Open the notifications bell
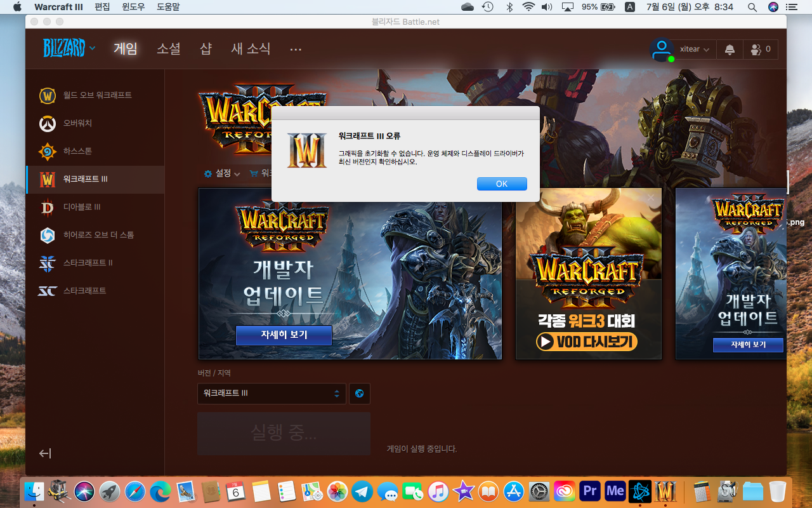812x508 pixels. coord(730,49)
